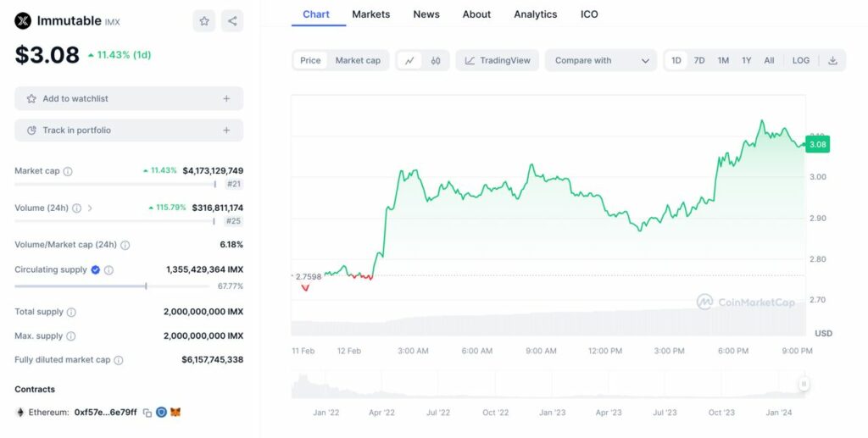
Task: Toggle LOG scale on chart
Action: 800,60
